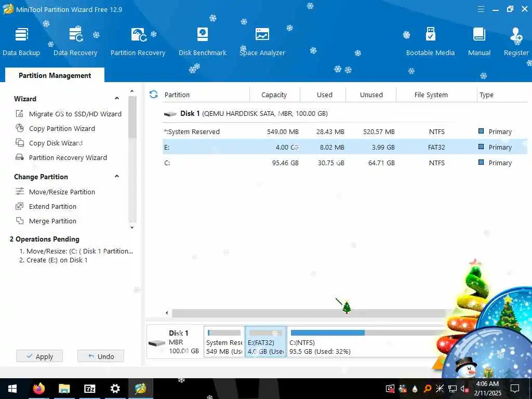Select the Disk 1 header row

345,113
